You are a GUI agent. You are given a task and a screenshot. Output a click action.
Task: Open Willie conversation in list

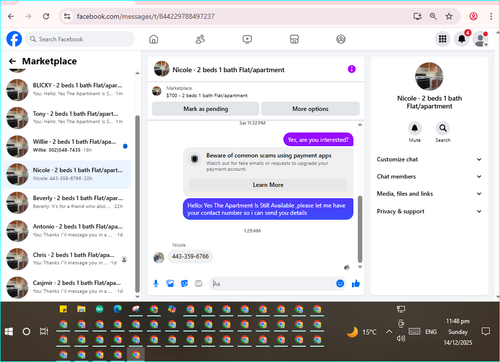point(67,146)
